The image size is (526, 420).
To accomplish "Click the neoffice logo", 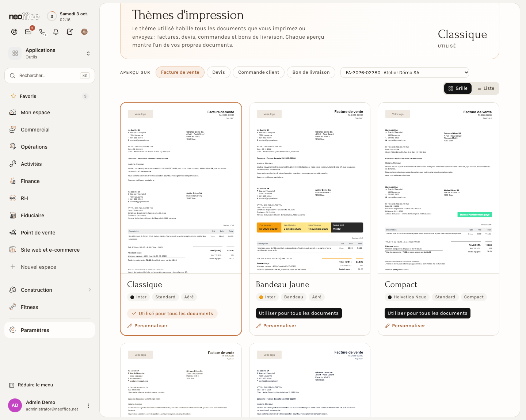I will (x=24, y=16).
